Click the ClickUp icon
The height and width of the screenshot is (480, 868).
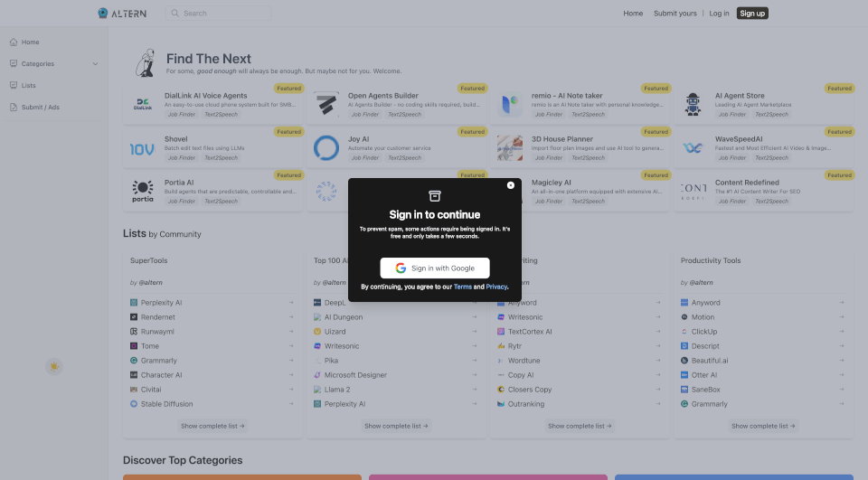point(684,332)
